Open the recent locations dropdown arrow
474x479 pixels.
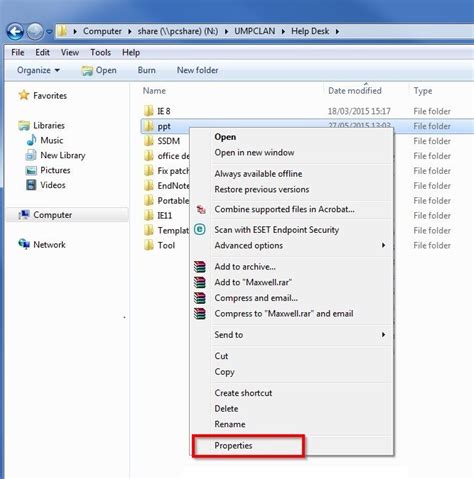coord(49,32)
